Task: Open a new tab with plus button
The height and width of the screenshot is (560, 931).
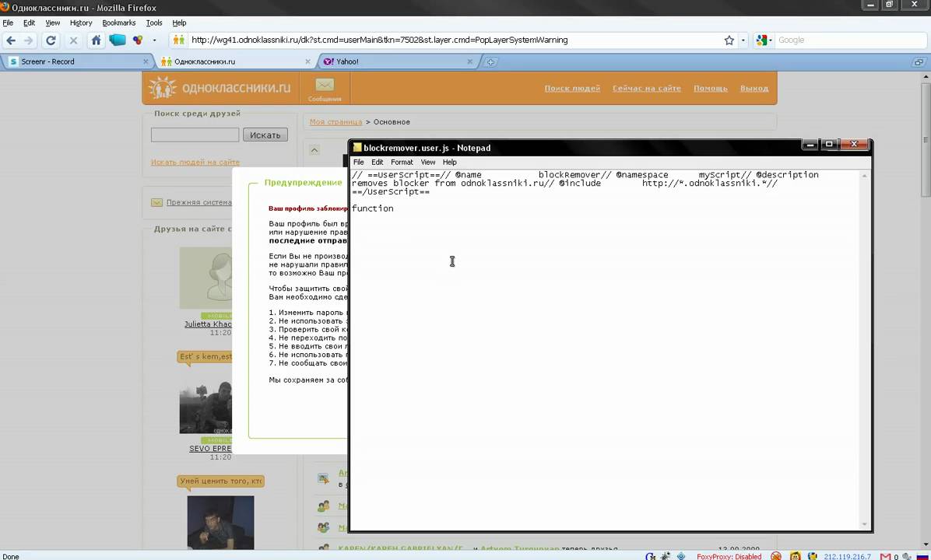Action: (490, 61)
